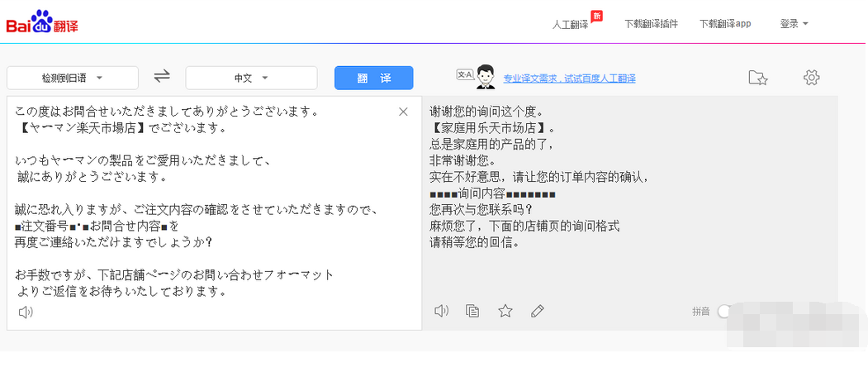Viewport: 868px width, 372px height.
Task: Open the 中文 target language dropdown
Action: click(x=251, y=79)
